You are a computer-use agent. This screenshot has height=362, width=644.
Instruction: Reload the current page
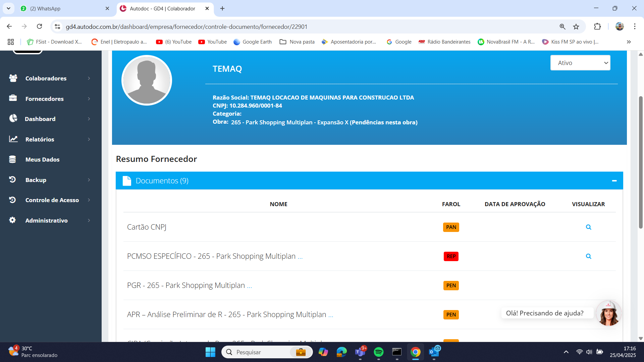click(40, 26)
